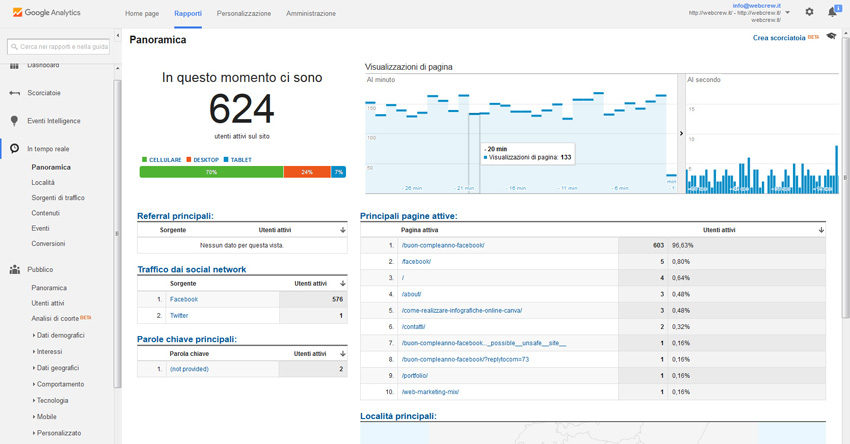Click the info@webcrew.it account email
This screenshot has height=444, width=850.
(757, 6)
